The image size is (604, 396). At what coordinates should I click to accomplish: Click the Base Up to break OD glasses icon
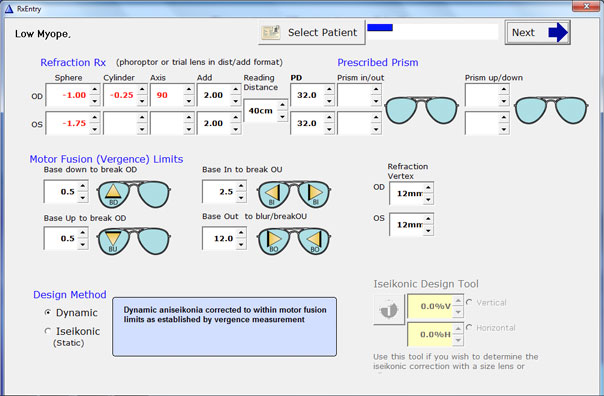coord(133,241)
